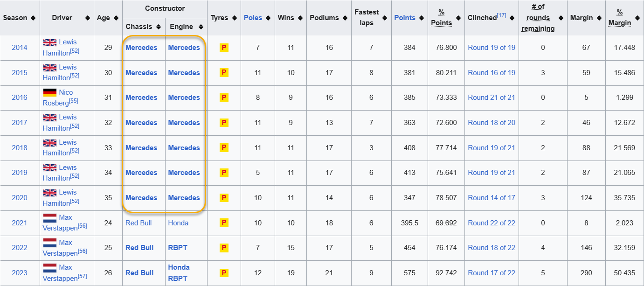Click Pirelli P tyre icon in 2021 row

click(224, 223)
